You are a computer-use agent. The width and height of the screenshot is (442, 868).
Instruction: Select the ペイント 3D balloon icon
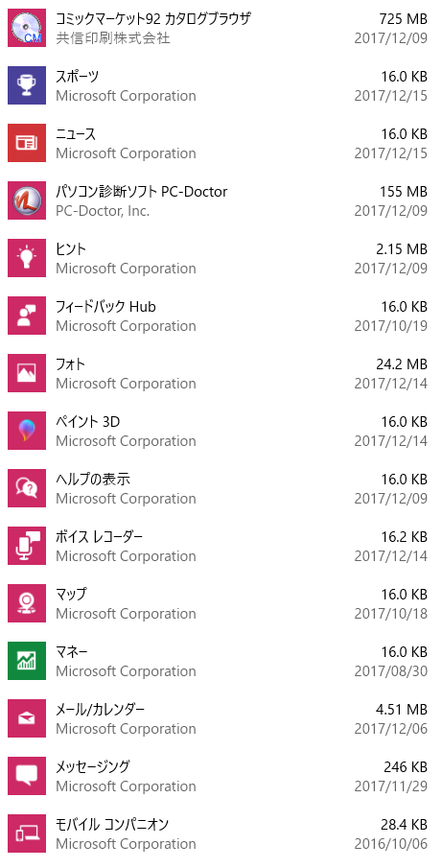(27, 431)
